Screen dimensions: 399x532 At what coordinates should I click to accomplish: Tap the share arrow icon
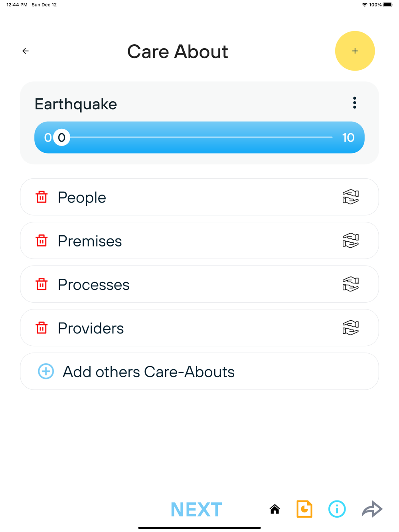pyautogui.click(x=372, y=509)
